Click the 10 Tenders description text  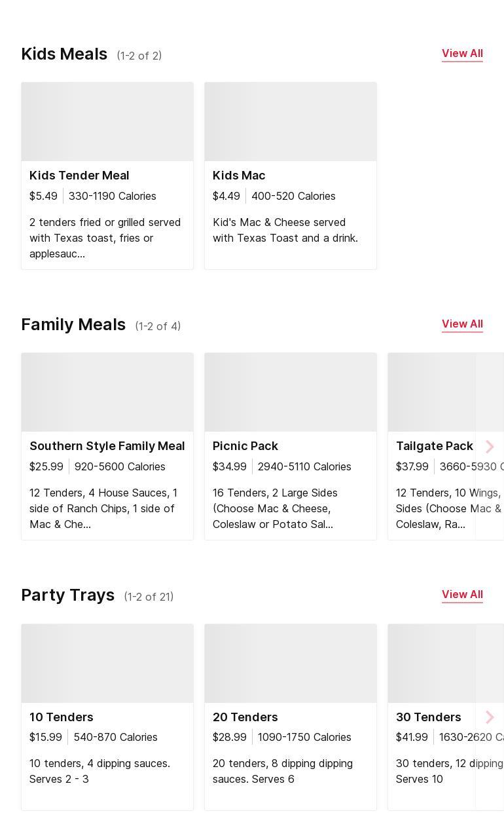pos(99,771)
